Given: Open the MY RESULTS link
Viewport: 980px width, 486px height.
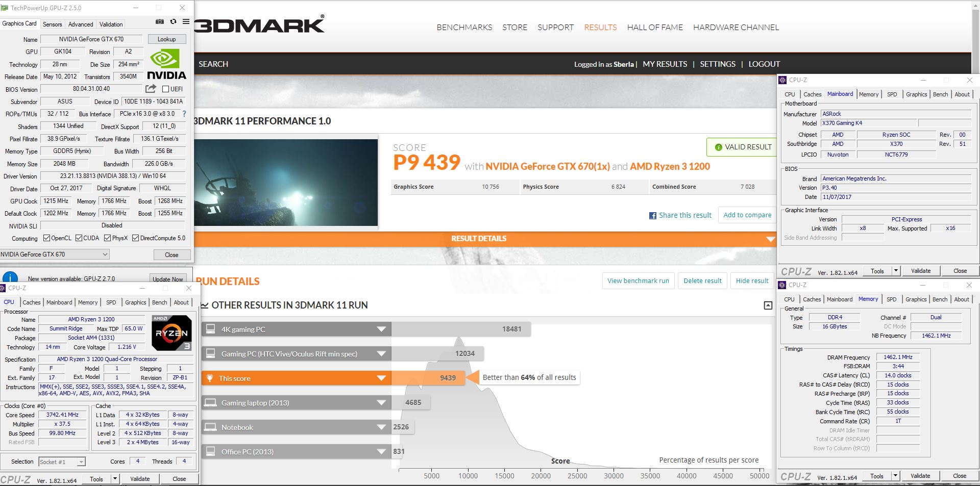Looking at the screenshot, I should coord(665,64).
